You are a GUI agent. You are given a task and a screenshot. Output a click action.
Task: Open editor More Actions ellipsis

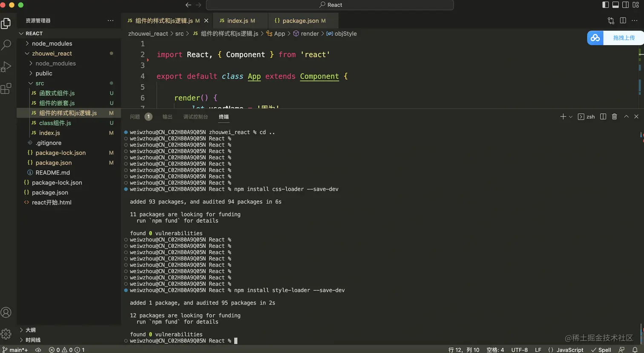[x=635, y=20]
